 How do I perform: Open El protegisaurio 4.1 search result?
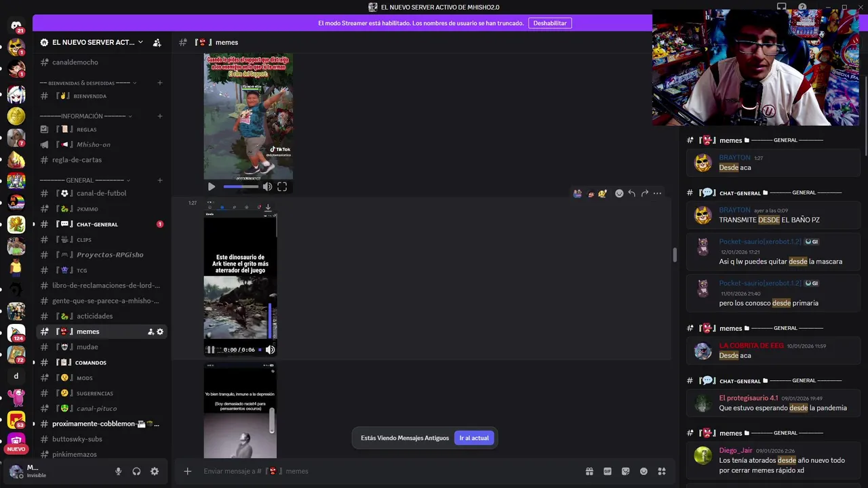(774, 403)
